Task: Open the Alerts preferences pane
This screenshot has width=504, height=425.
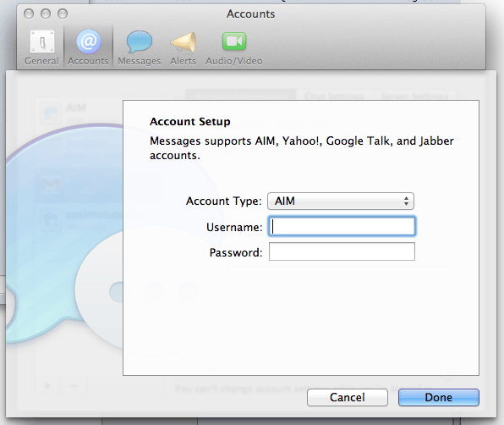Action: tap(183, 47)
